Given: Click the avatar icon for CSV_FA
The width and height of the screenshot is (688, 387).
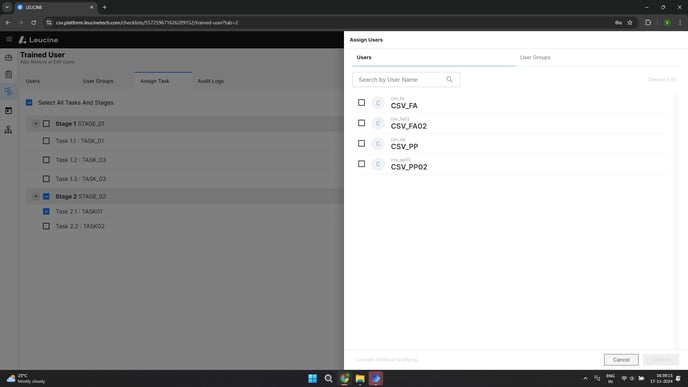Looking at the screenshot, I should click(378, 103).
